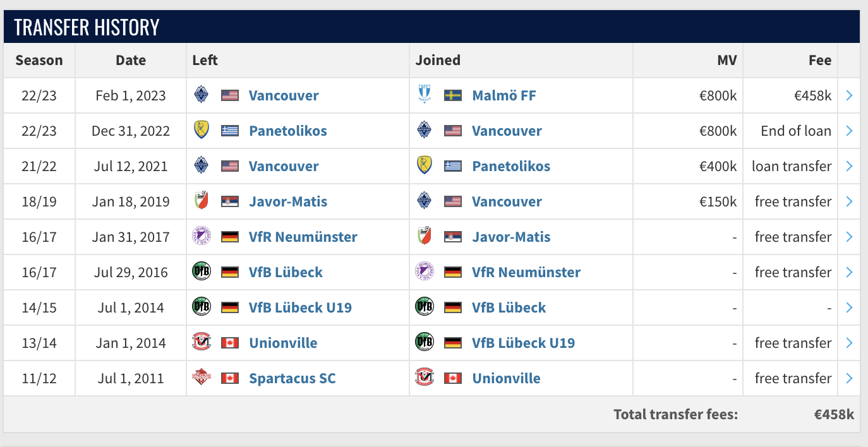Click VfR Neumünster crest in the Joined column
Screen dimensions: 868x447
tap(425, 272)
